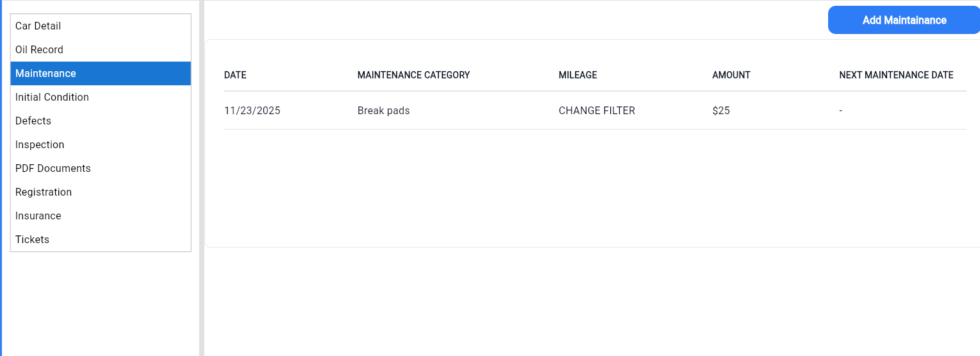Open the Car Detail section
This screenshot has width=980, height=356.
tap(38, 26)
